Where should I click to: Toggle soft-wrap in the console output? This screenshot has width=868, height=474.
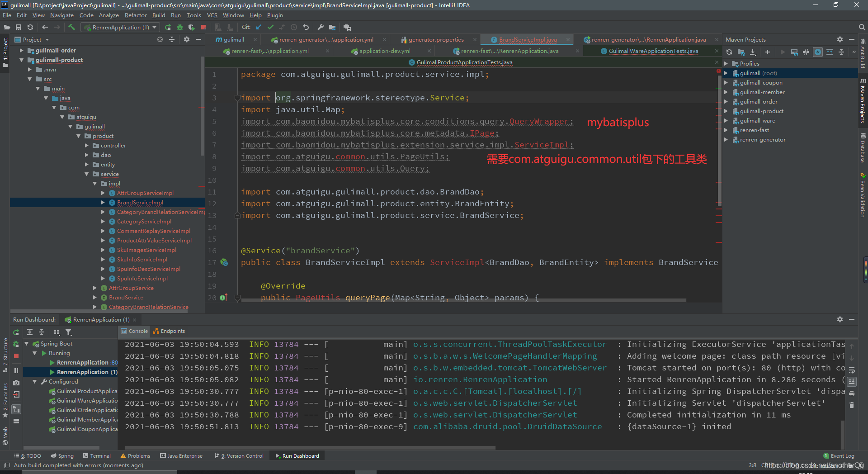[x=852, y=370]
